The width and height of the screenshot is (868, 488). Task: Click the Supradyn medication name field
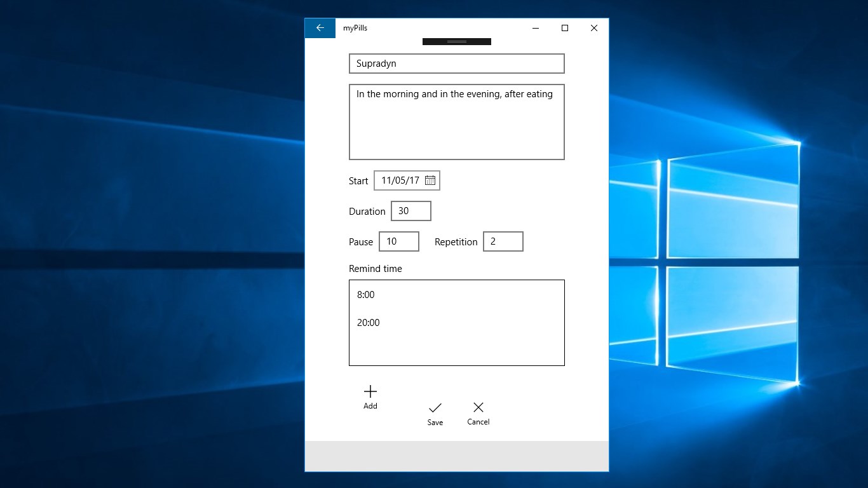(x=456, y=64)
